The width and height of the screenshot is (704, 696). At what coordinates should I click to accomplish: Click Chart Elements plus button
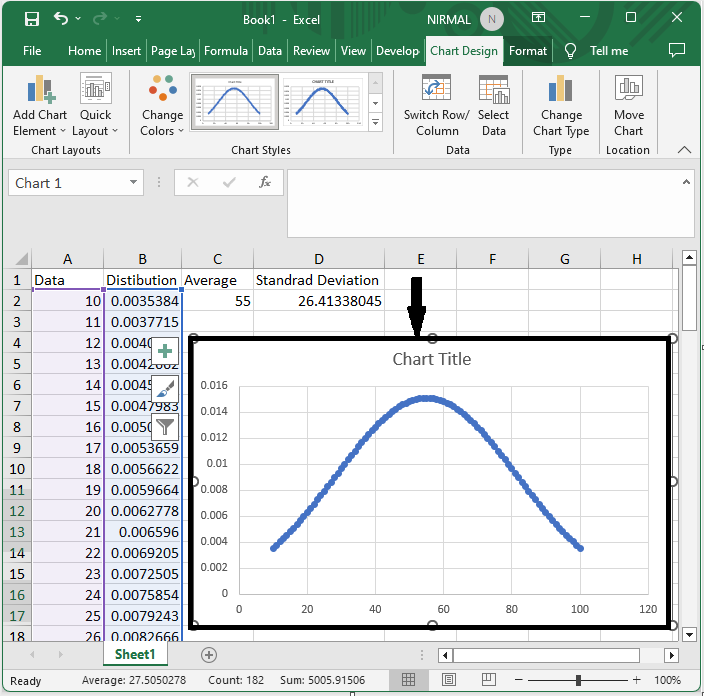166,351
